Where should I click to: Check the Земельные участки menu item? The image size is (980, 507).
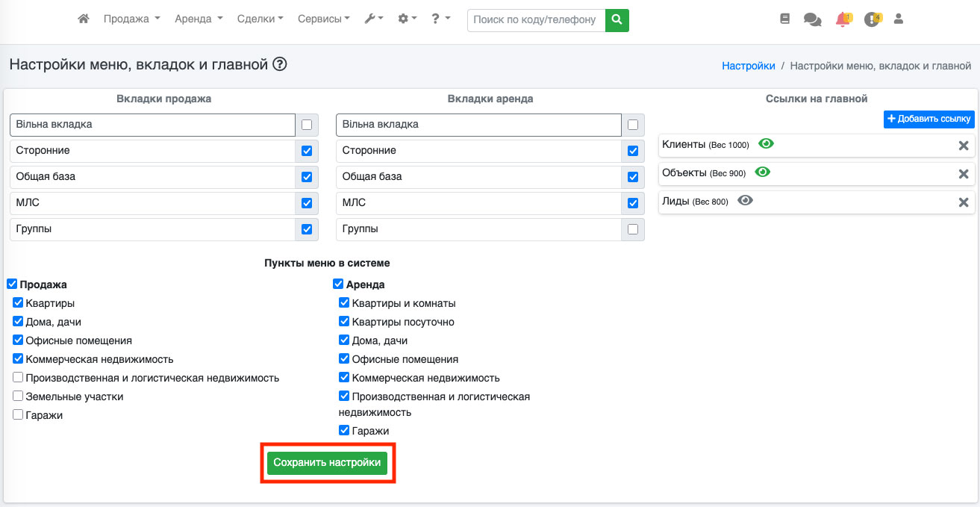click(18, 396)
